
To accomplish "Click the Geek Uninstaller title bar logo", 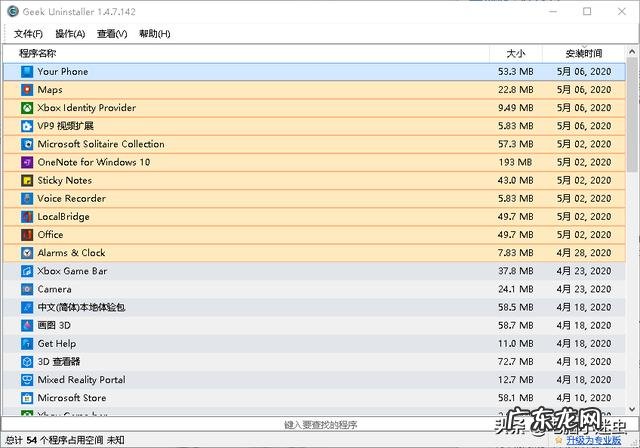I will tap(13, 11).
